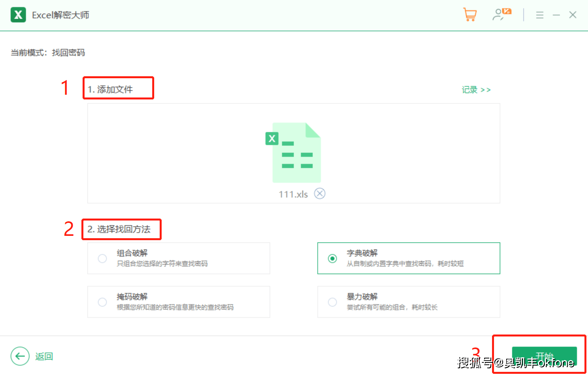588x375 pixels.
Task: Click the 添加文件 section header
Action: (118, 89)
